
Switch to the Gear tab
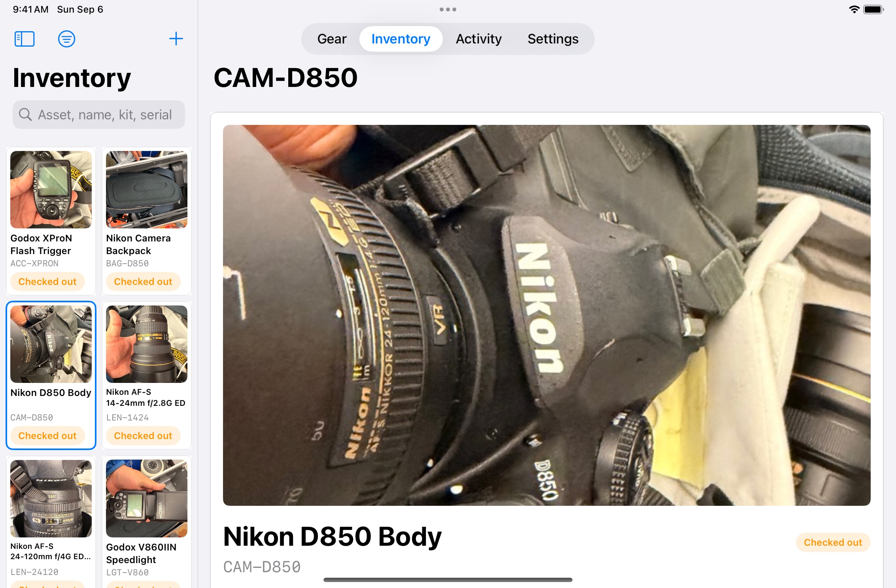click(332, 39)
